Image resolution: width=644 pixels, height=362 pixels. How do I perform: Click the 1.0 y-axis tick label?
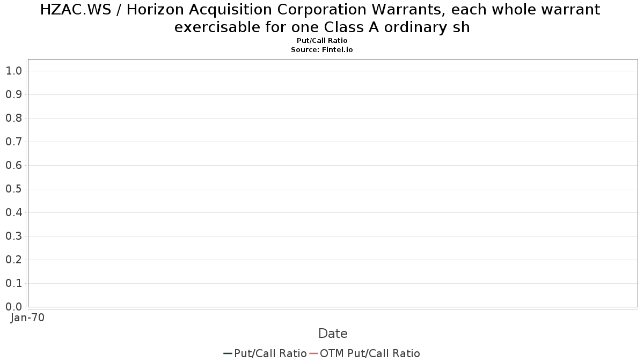click(x=13, y=71)
